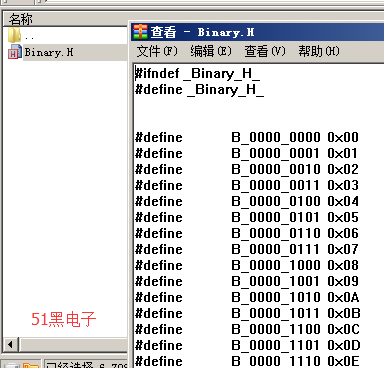
Task: Click the B_0000_1010 macro name
Action: pos(276,298)
